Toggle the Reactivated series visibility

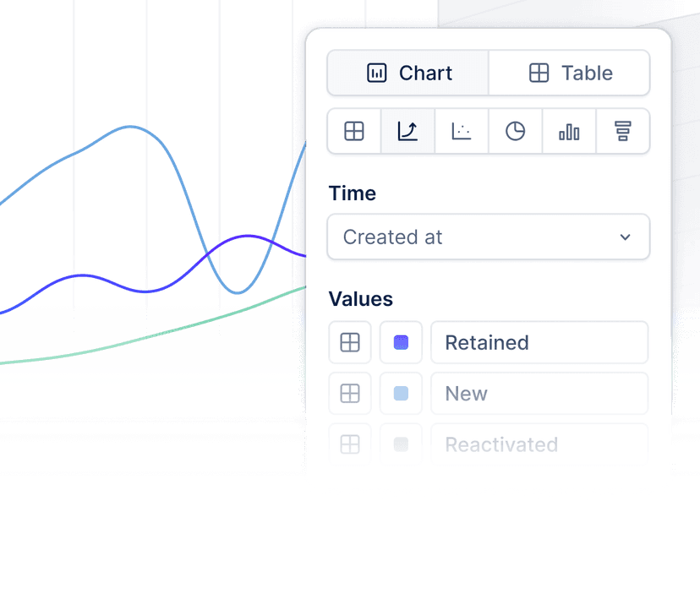point(401,442)
